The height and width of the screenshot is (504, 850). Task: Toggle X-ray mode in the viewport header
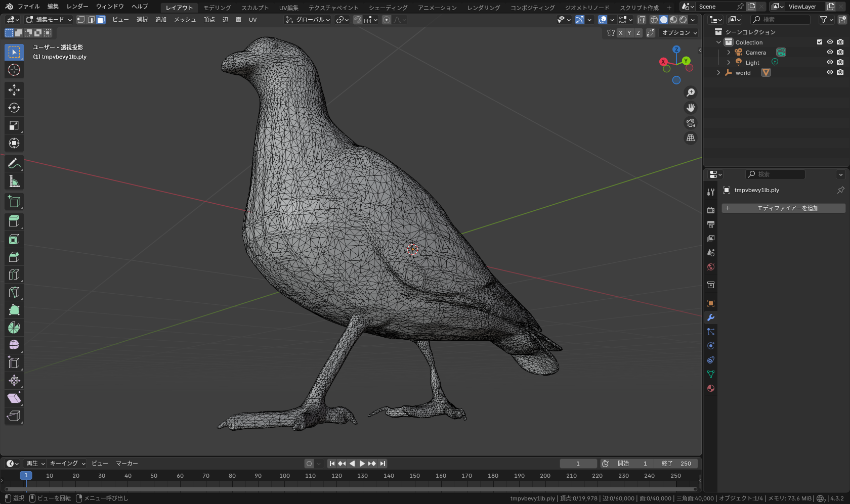click(x=641, y=20)
